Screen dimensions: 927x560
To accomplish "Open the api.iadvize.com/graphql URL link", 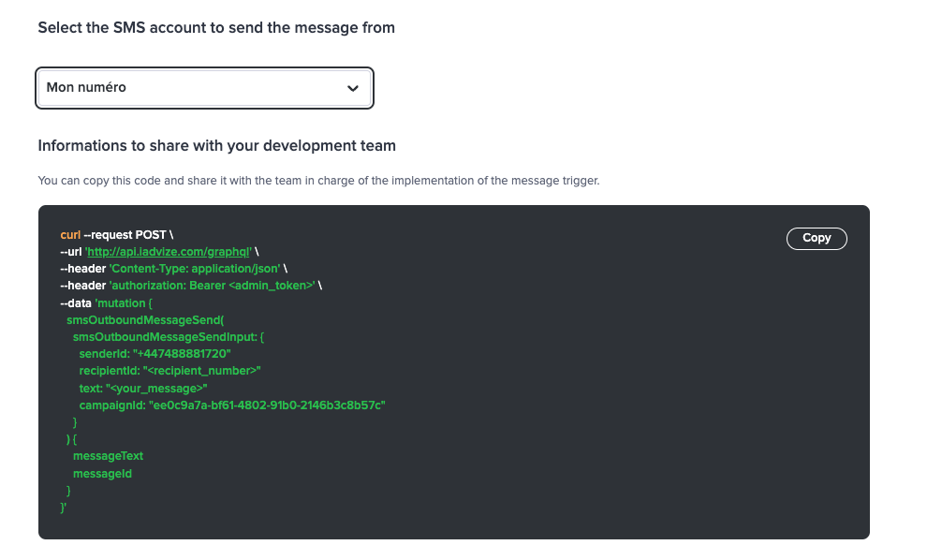I will (169, 252).
